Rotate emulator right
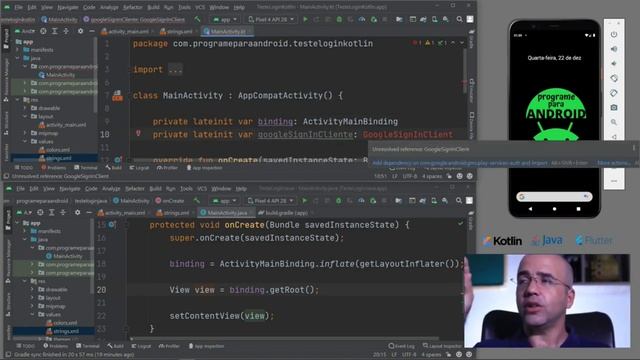 coord(614,93)
